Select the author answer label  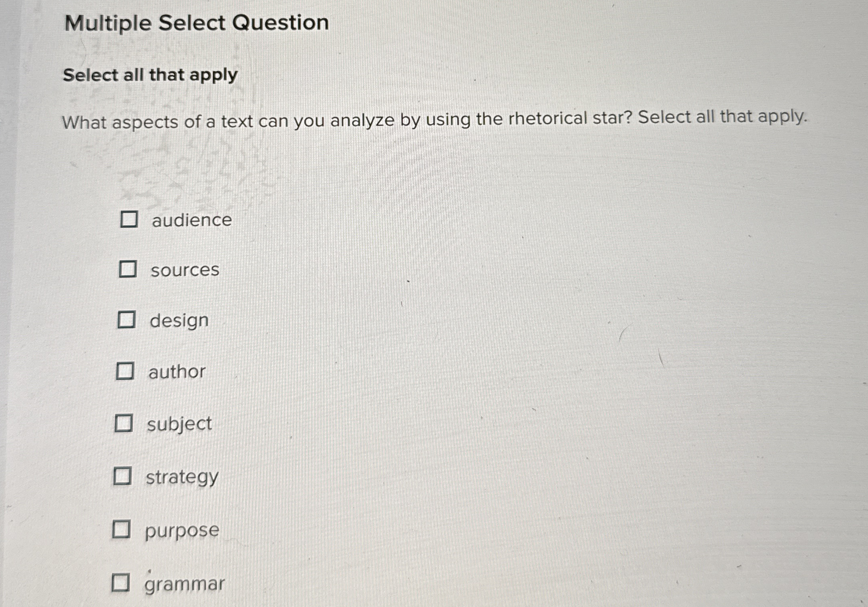pyautogui.click(x=177, y=373)
